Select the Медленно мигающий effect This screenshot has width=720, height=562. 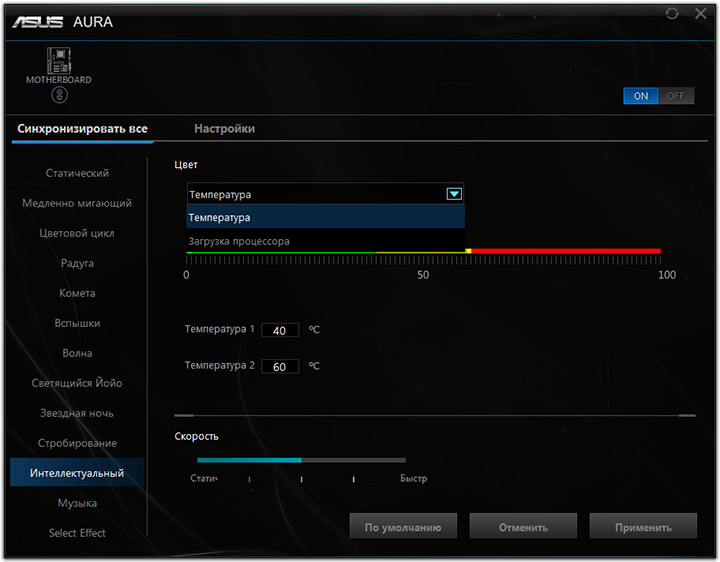click(x=77, y=203)
